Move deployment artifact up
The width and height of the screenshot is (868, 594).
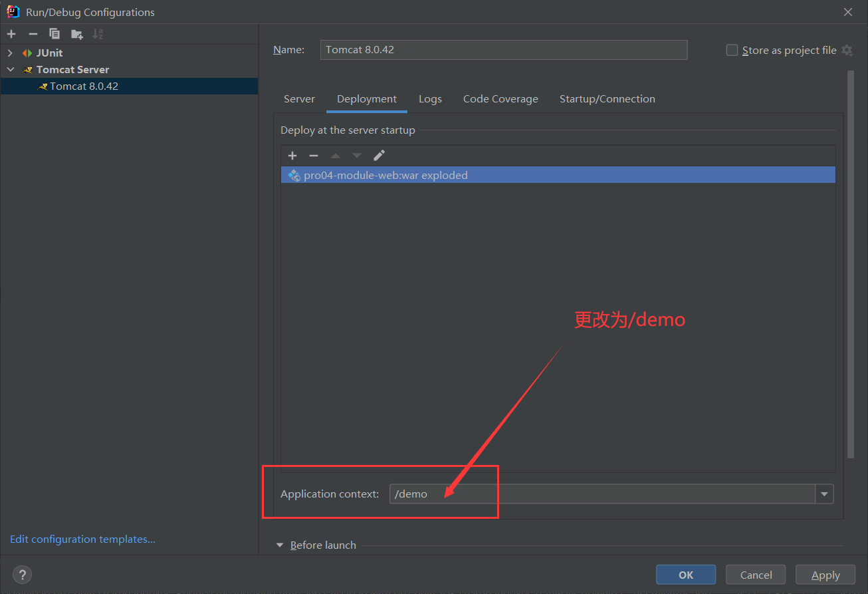[336, 156]
